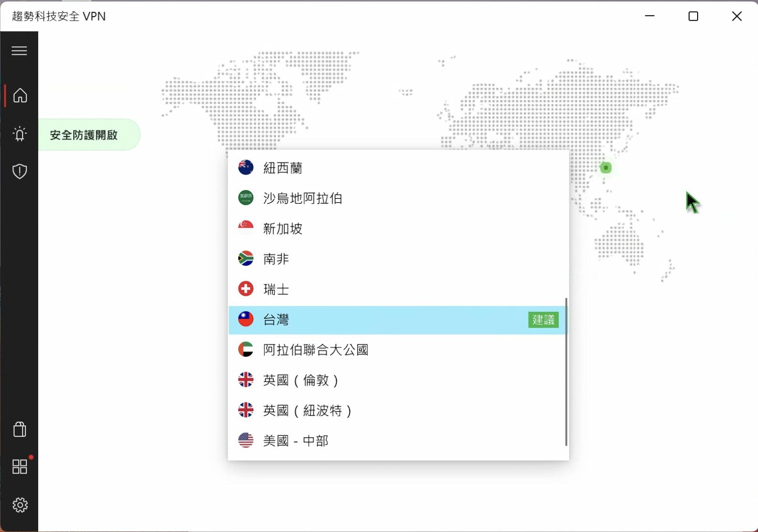The width and height of the screenshot is (758, 532).
Task: Choose 英國（倫敦）server location
Action: click(x=397, y=380)
